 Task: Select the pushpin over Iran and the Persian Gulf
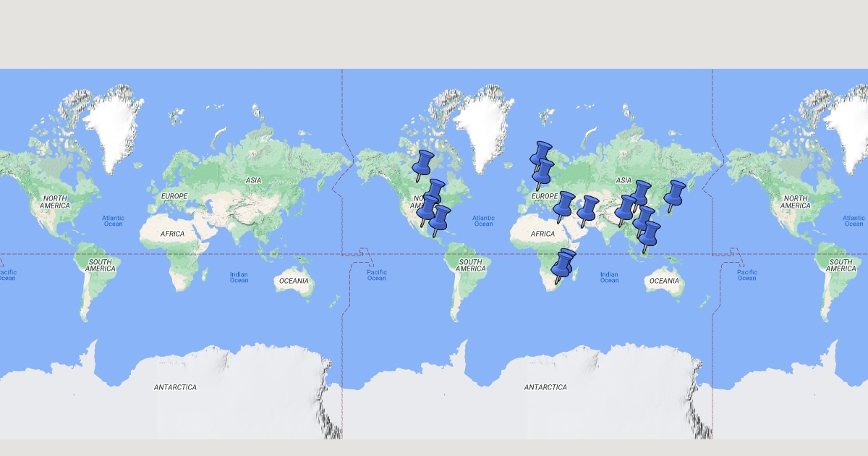tap(587, 211)
